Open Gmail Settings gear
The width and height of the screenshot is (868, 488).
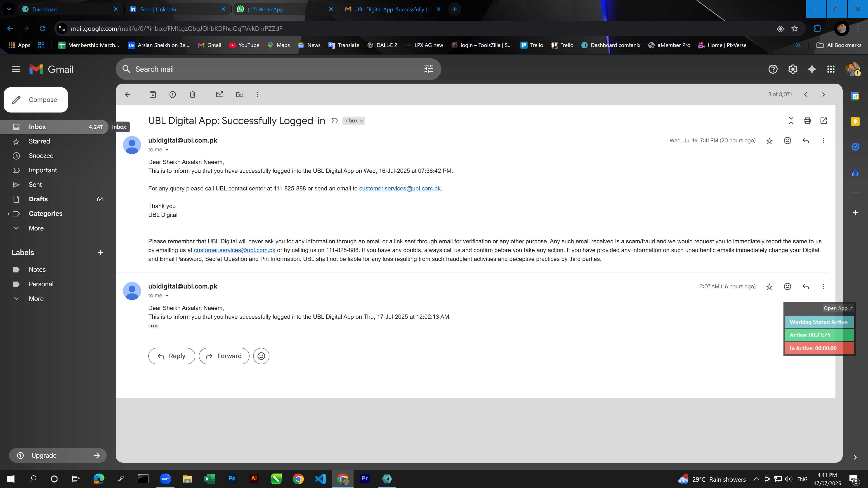(x=793, y=69)
